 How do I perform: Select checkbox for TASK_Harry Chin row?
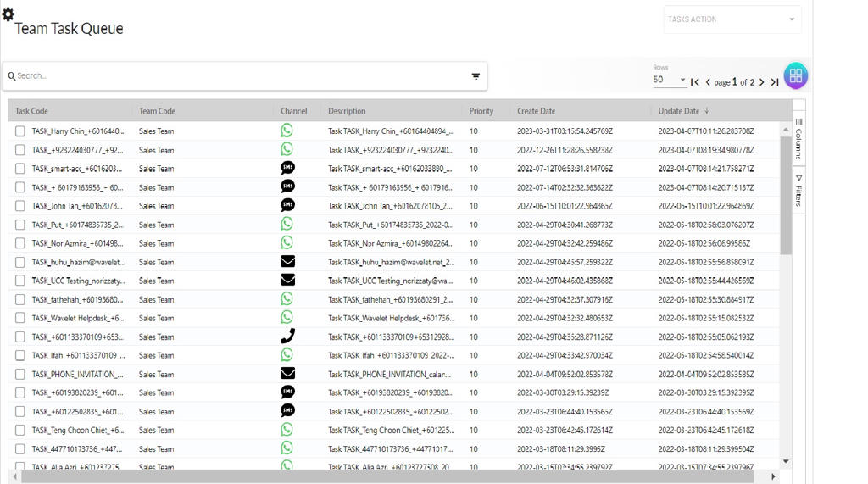click(x=20, y=131)
